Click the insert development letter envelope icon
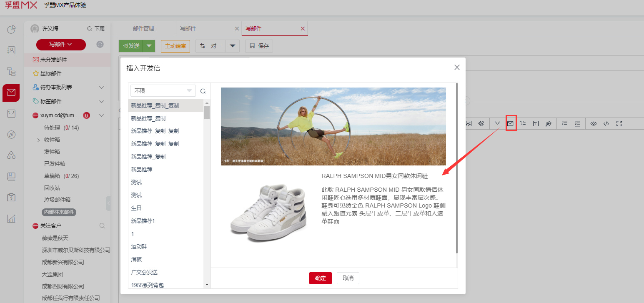 click(510, 123)
